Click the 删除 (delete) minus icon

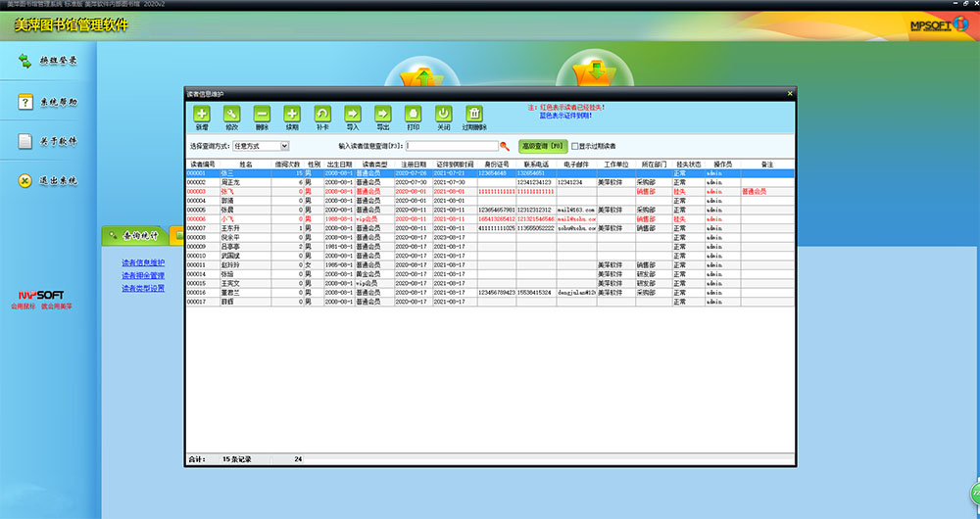(x=262, y=115)
